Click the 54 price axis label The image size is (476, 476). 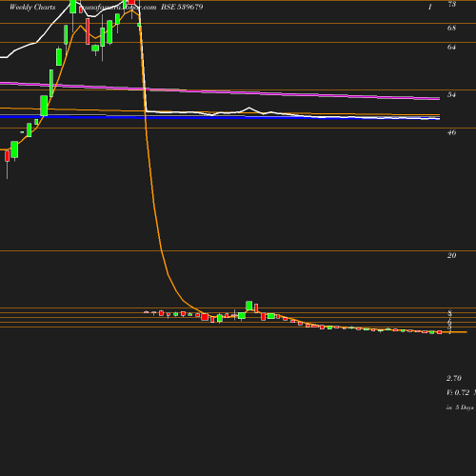tap(451, 94)
